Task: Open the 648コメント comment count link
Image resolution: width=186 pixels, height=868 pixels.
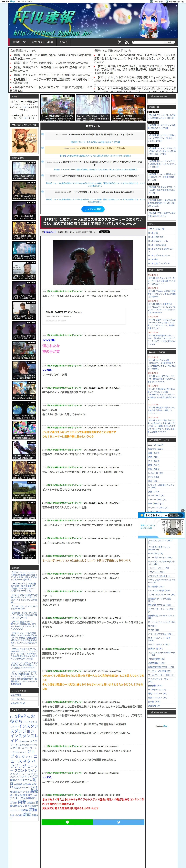Action: [x=50, y=232]
